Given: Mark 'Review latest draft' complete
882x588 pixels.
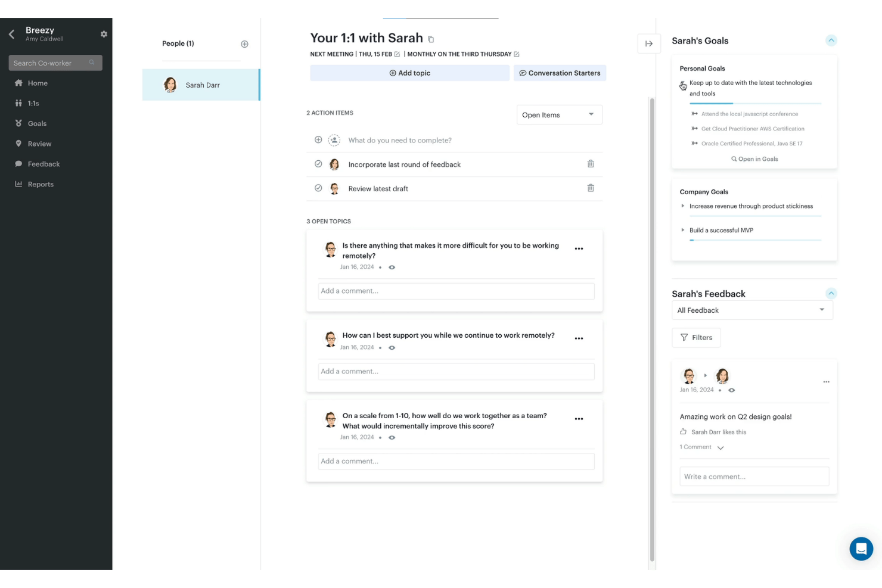Looking at the screenshot, I should 318,188.
